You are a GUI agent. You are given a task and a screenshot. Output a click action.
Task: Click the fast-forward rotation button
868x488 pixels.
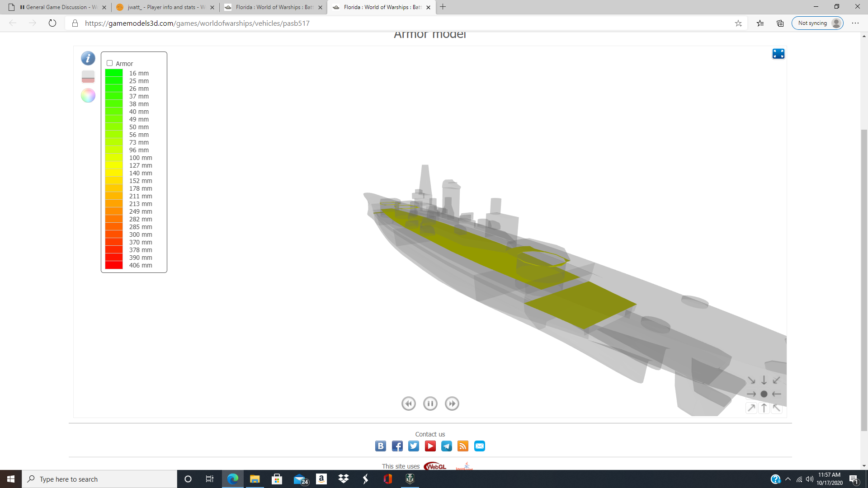452,404
